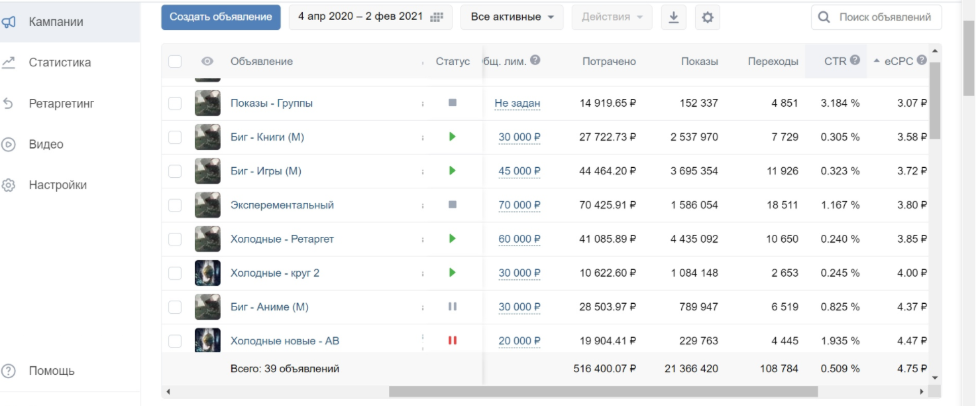Click the help icon next to CTR
The height and width of the screenshot is (406, 980).
(x=855, y=60)
